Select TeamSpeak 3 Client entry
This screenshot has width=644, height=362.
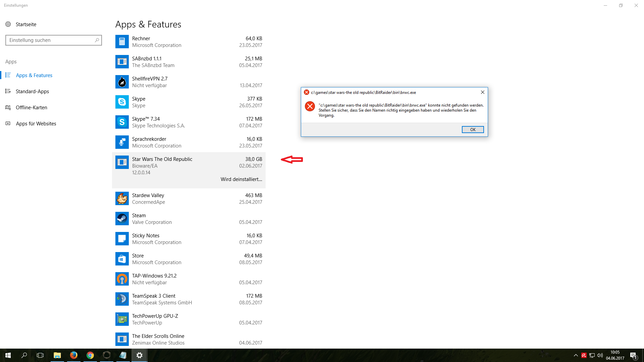(189, 299)
